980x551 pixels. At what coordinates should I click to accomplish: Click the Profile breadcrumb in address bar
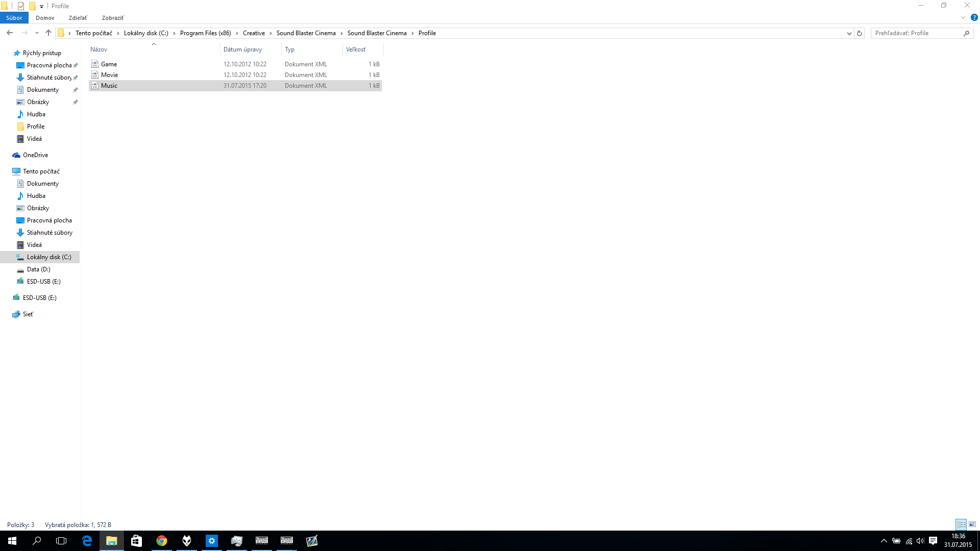(427, 33)
